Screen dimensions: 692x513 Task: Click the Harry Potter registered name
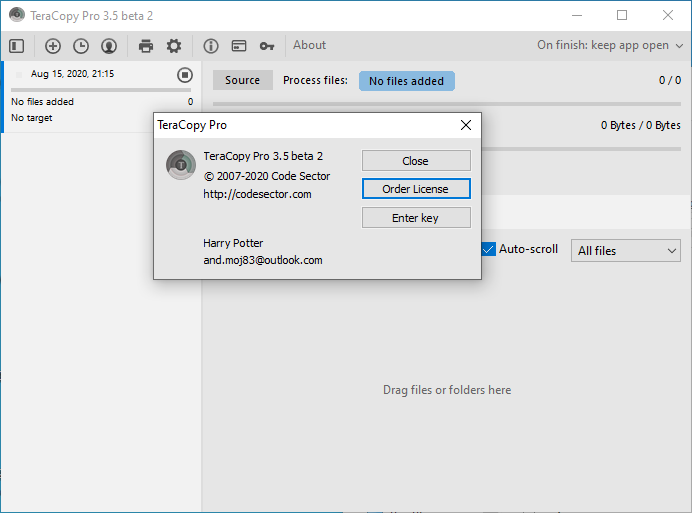click(233, 243)
